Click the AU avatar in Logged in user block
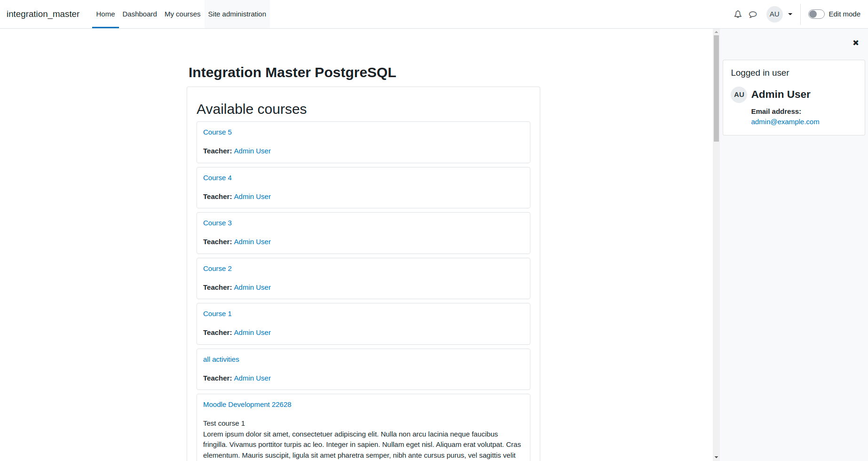This screenshot has height=461, width=868. (x=739, y=95)
